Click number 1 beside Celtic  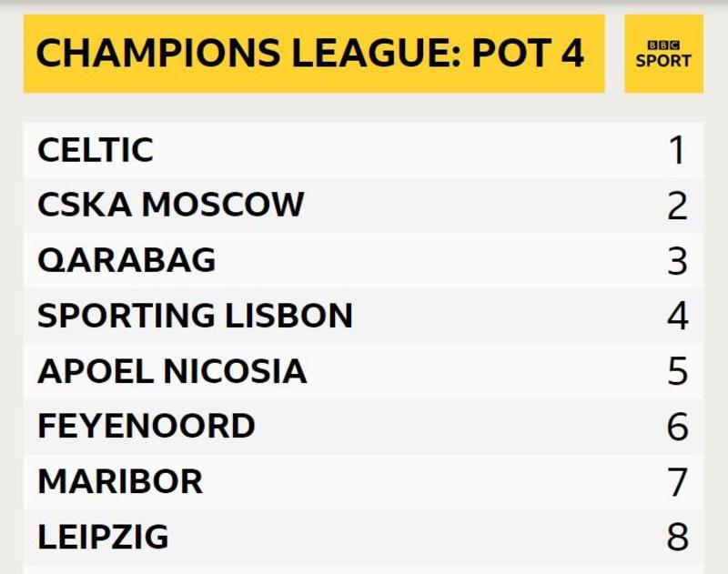pyautogui.click(x=676, y=150)
